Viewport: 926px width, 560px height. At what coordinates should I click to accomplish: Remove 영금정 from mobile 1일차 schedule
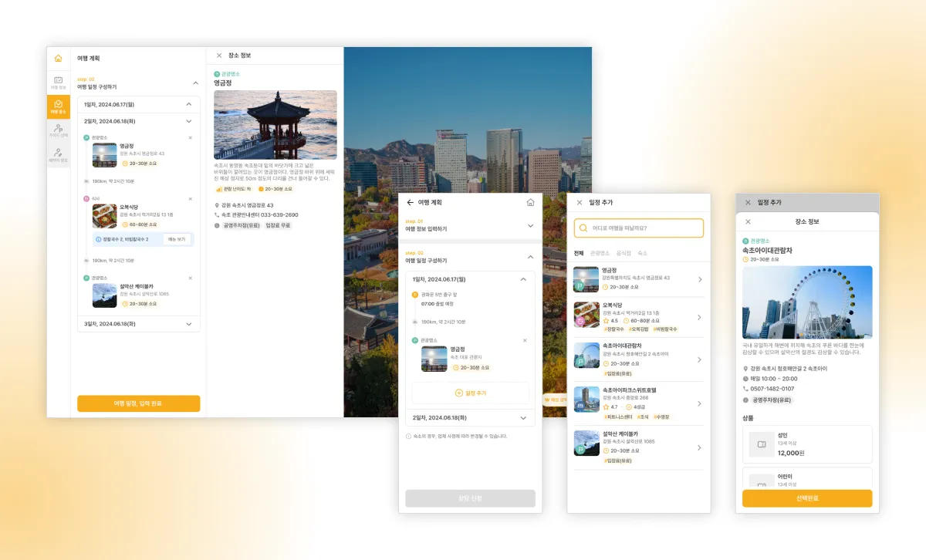pyautogui.click(x=525, y=340)
